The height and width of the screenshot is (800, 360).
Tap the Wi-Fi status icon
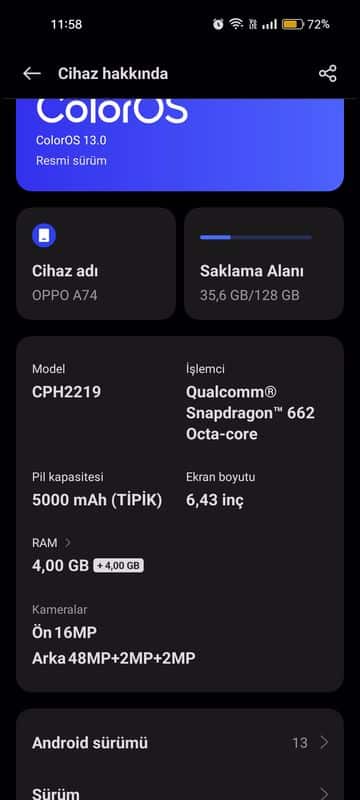236,24
